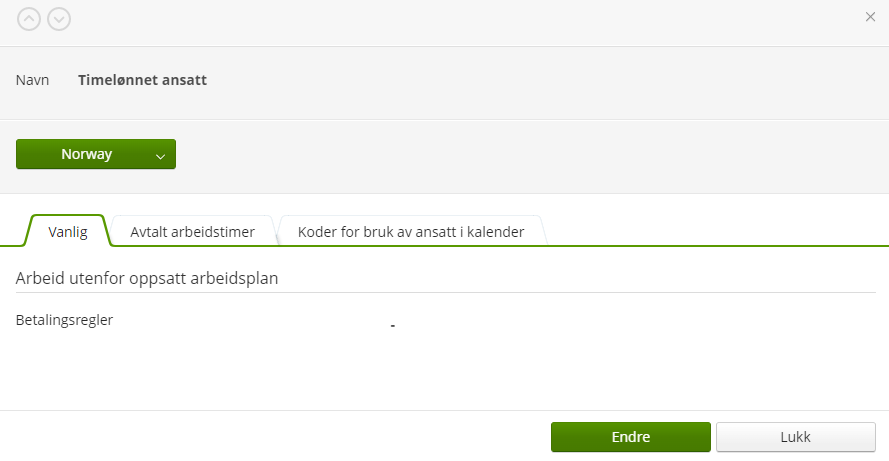889x461 pixels.
Task: Select the Timelønnet ansatt name text
Action: pos(142,80)
